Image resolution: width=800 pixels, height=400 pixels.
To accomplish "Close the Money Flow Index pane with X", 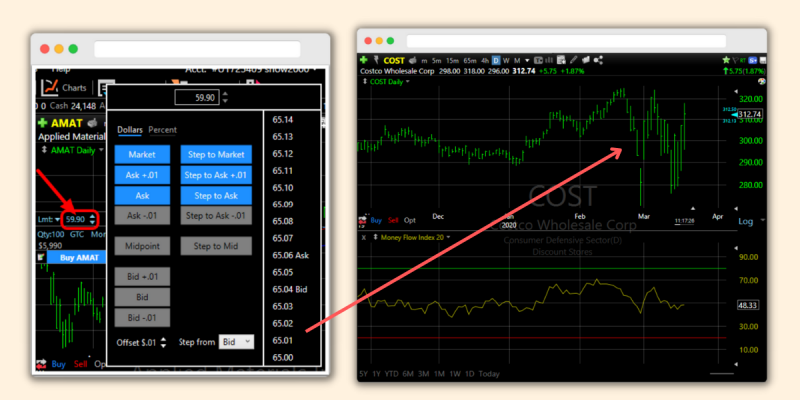I will pos(364,237).
